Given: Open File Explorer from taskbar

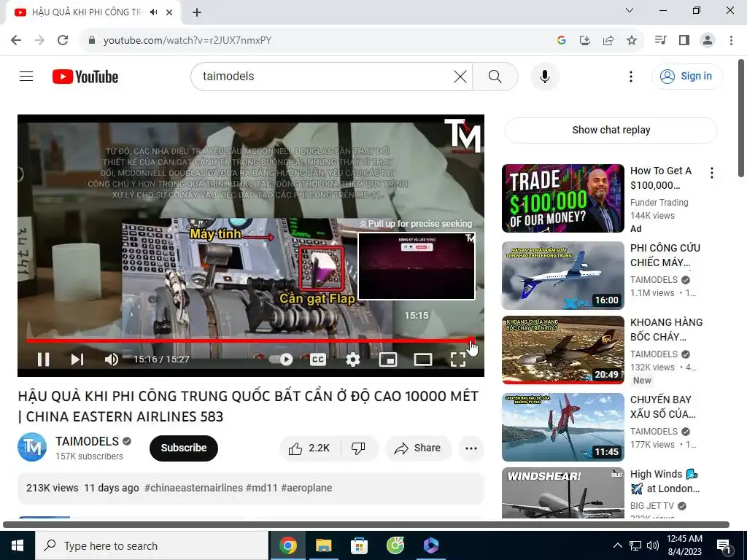Looking at the screenshot, I should [x=323, y=545].
